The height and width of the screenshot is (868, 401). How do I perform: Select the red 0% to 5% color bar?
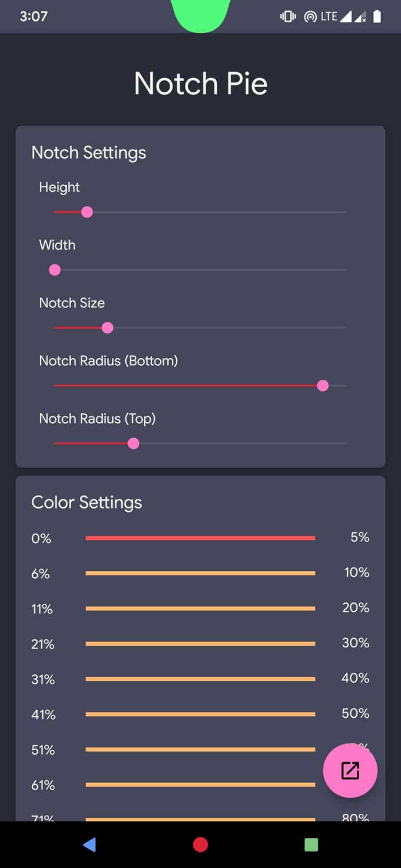(x=200, y=538)
